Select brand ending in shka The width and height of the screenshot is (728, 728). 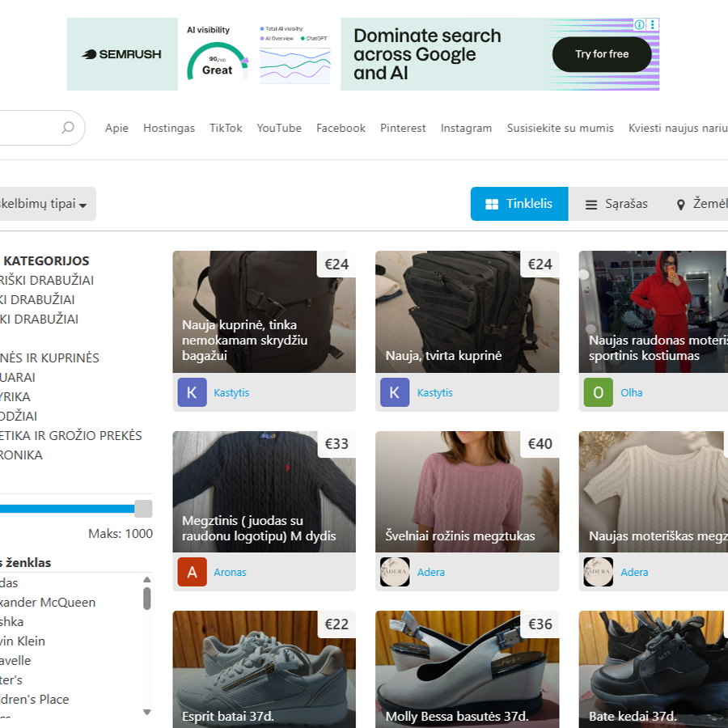(11, 622)
